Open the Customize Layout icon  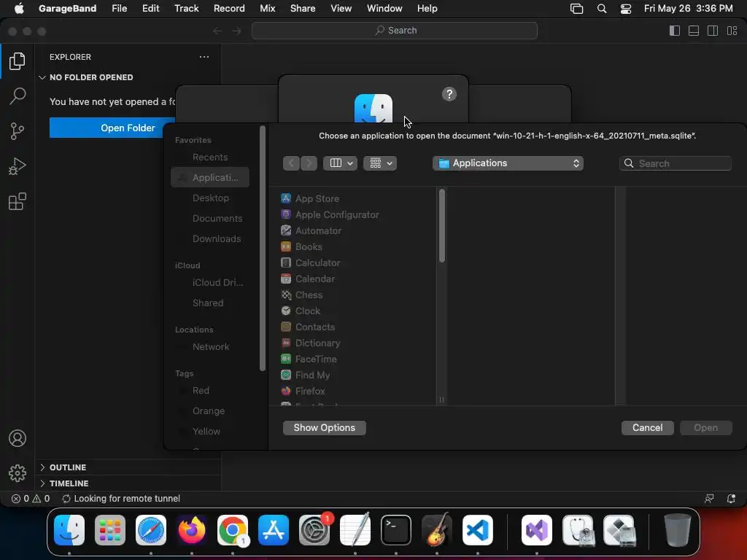pyautogui.click(x=732, y=31)
